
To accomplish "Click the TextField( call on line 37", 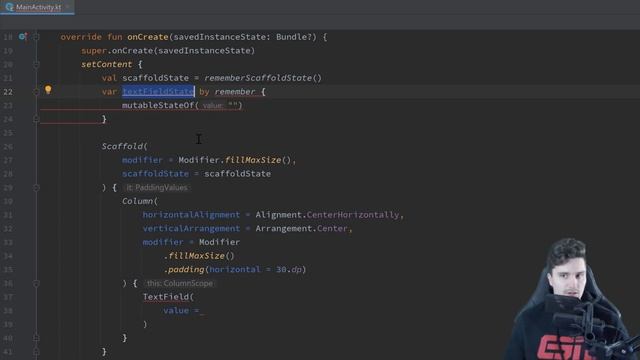I will click(x=168, y=297).
